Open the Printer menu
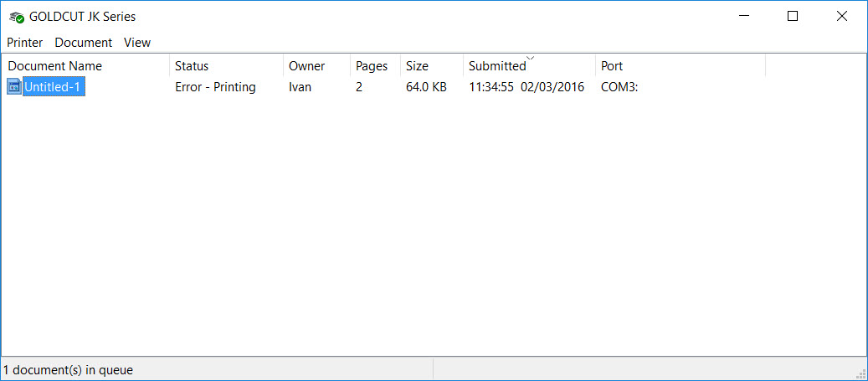 point(25,43)
